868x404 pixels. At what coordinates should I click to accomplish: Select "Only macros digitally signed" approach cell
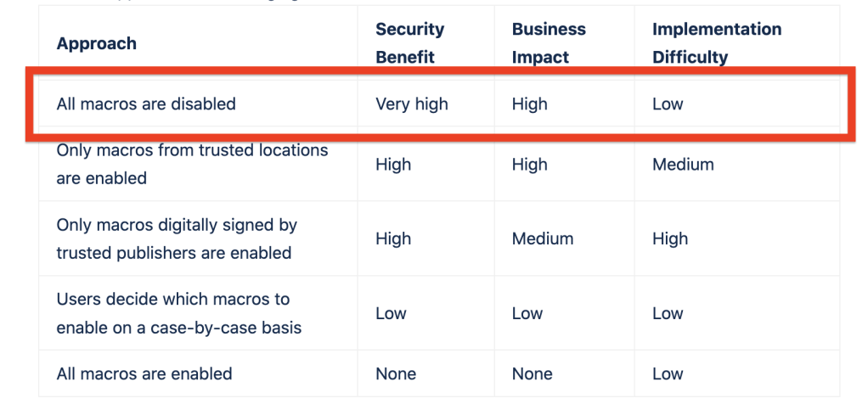(x=177, y=238)
